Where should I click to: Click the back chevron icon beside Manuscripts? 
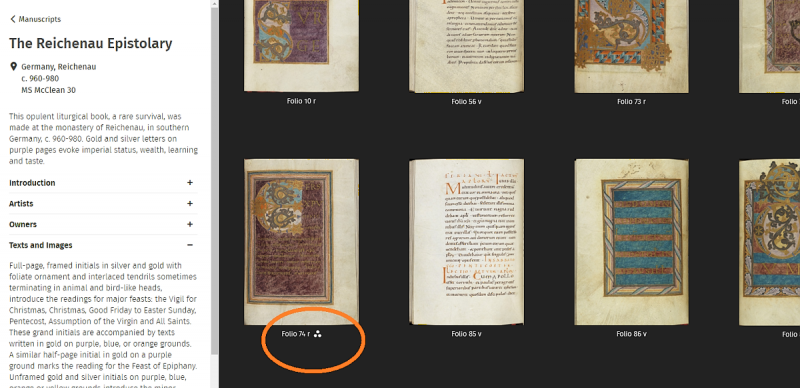coord(13,19)
